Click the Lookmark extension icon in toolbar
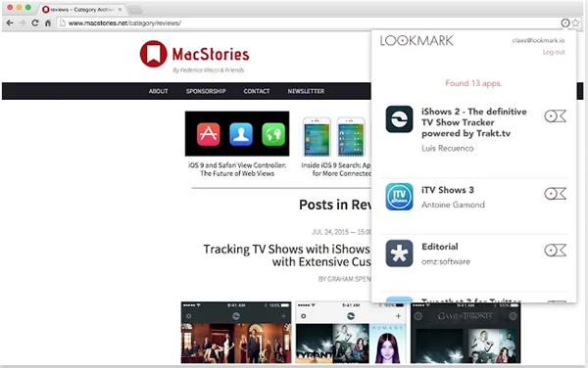 (x=565, y=23)
